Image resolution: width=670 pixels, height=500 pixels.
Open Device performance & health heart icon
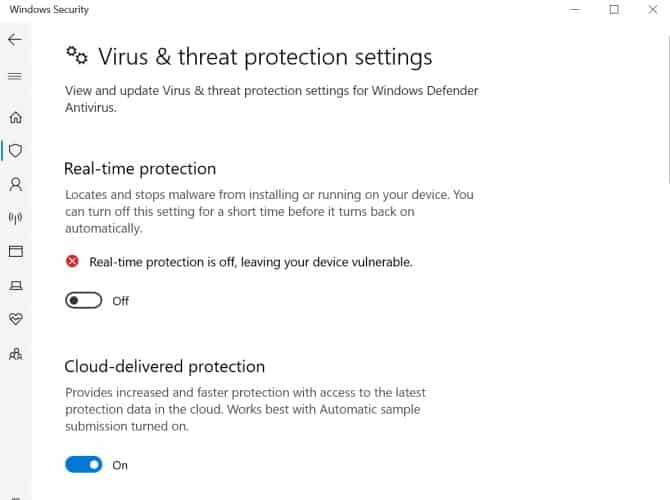click(15, 320)
